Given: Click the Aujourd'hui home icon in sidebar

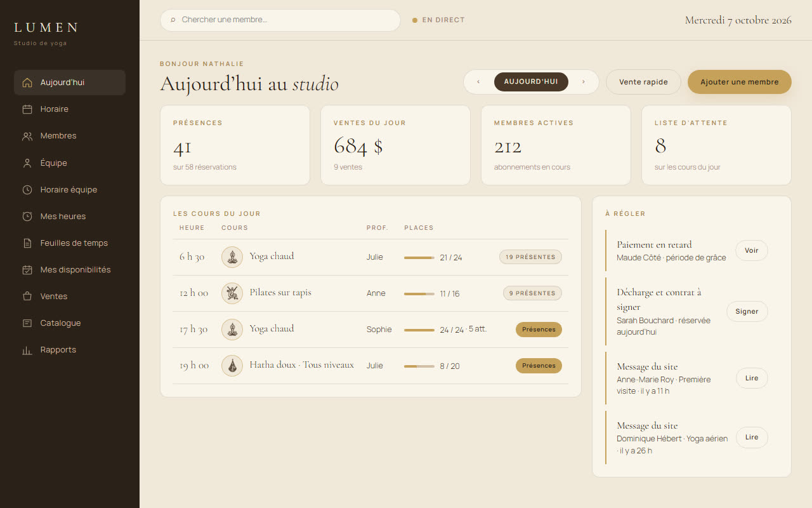Looking at the screenshot, I should (27, 83).
